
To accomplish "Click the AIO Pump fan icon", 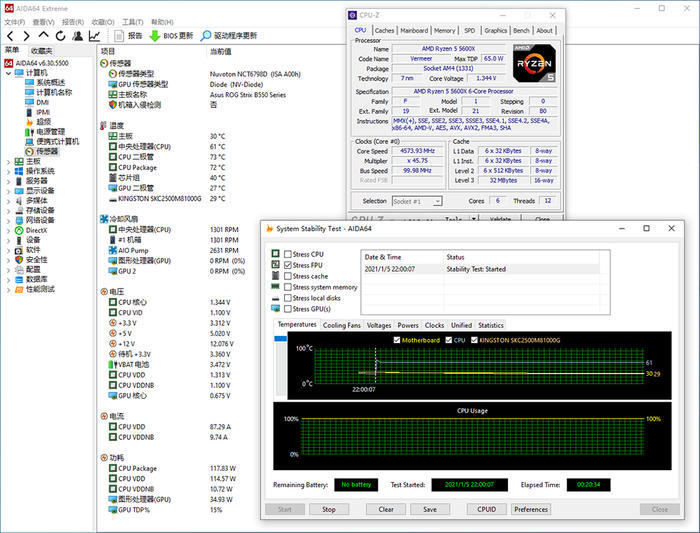I will [x=113, y=250].
